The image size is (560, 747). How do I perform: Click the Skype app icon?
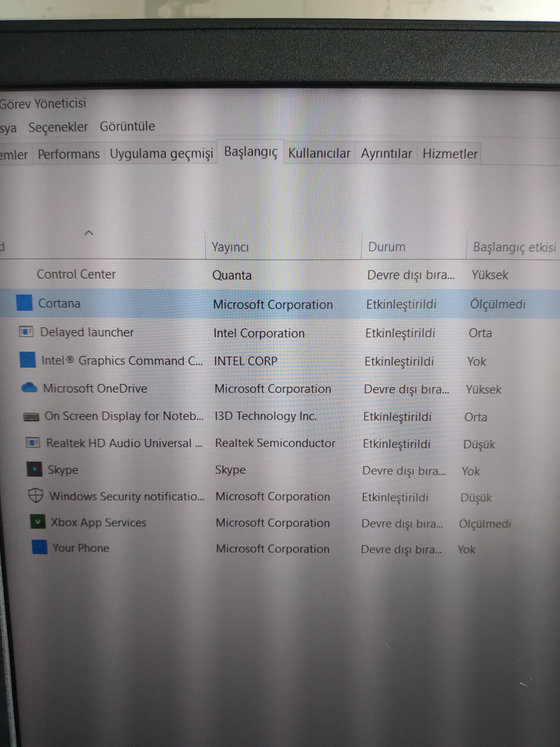[x=34, y=469]
